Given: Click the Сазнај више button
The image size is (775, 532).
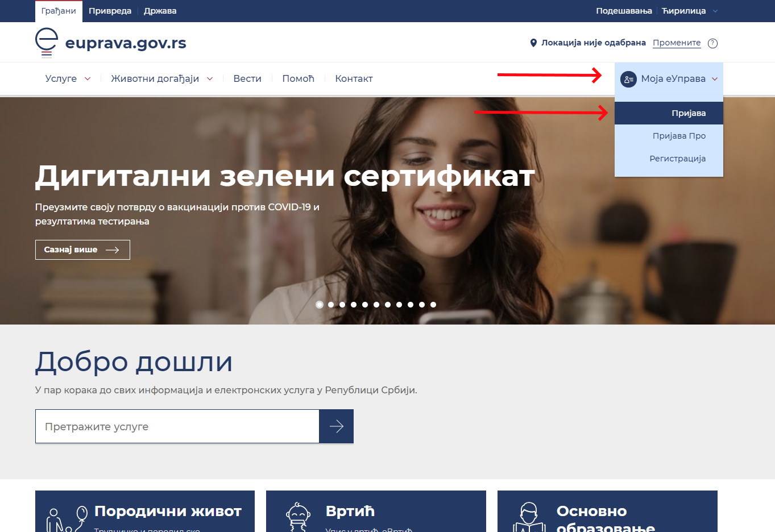Looking at the screenshot, I should [82, 249].
